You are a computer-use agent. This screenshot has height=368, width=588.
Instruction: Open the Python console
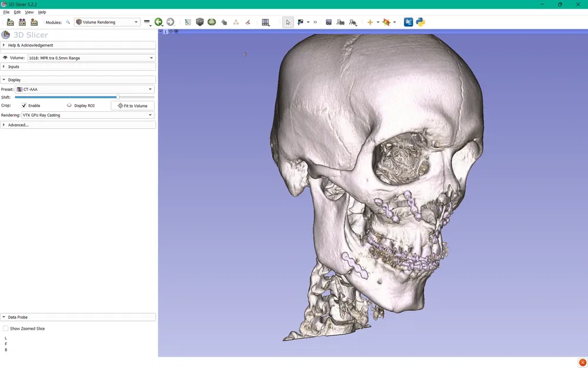click(x=420, y=22)
